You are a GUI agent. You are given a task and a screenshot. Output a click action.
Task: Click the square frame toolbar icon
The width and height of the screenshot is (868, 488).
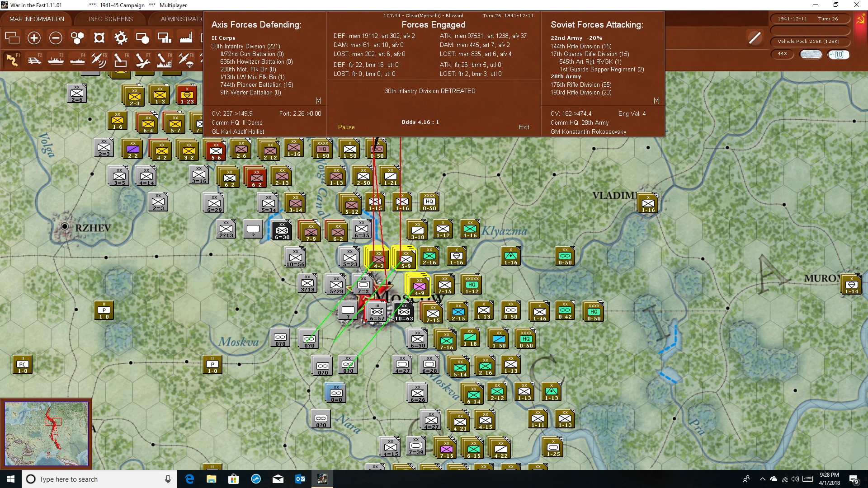coord(99,38)
